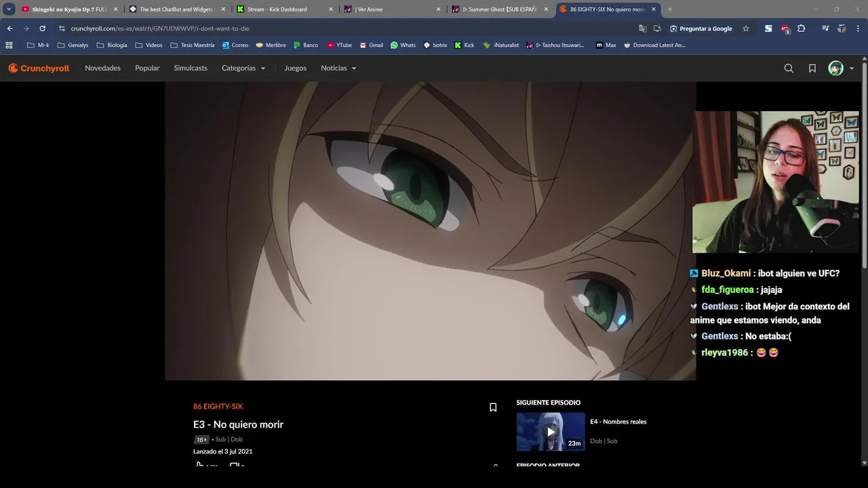The image size is (868, 488).
Task: Open the Max bookmark
Action: [x=606, y=45]
